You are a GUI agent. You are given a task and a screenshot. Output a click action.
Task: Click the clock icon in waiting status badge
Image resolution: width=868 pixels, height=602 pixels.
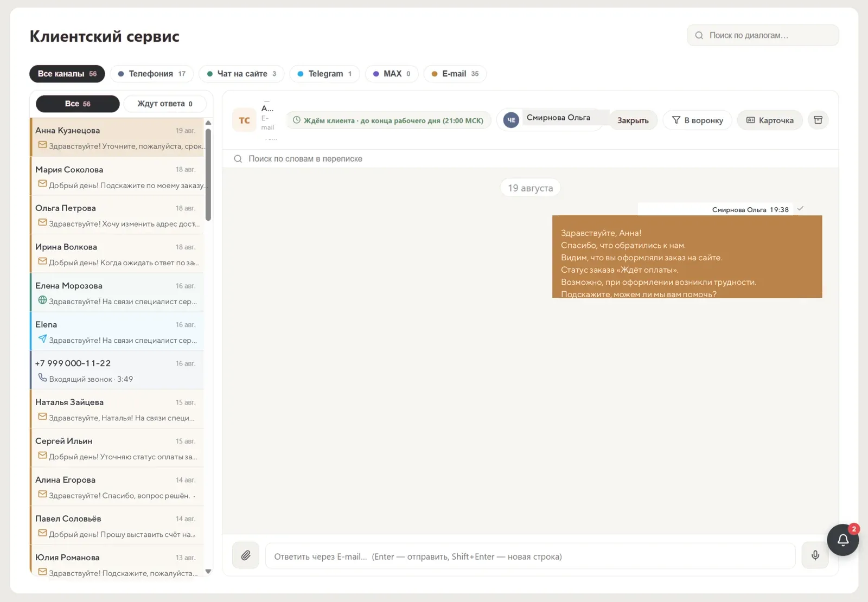(297, 120)
